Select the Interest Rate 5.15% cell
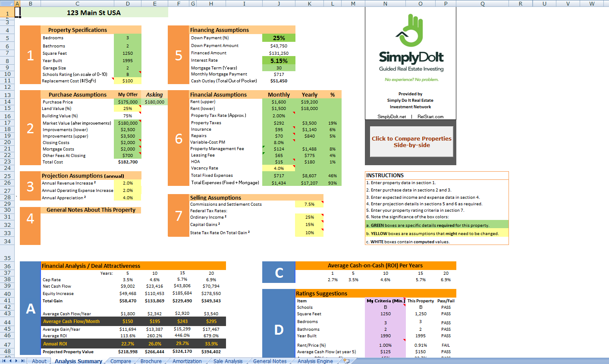Image resolution: width=609 pixels, height=364 pixels. pos(279,61)
